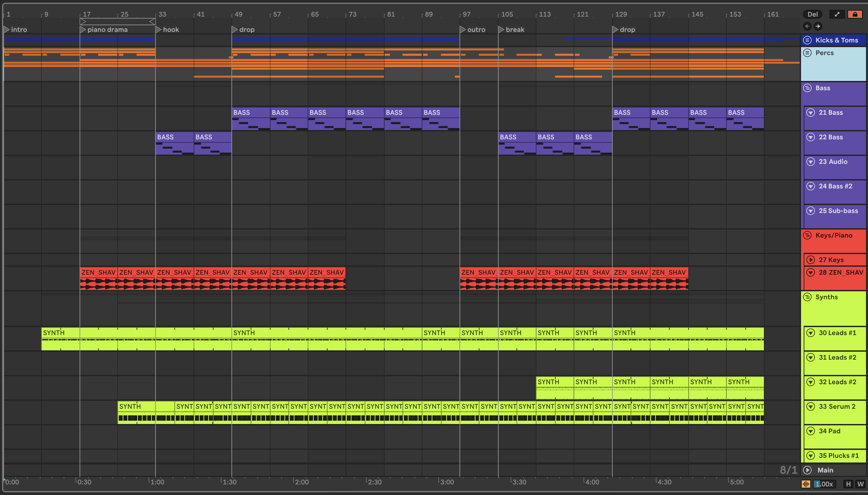Expand the folded 27 Keys track
This screenshot has width=868, height=495.
click(811, 260)
